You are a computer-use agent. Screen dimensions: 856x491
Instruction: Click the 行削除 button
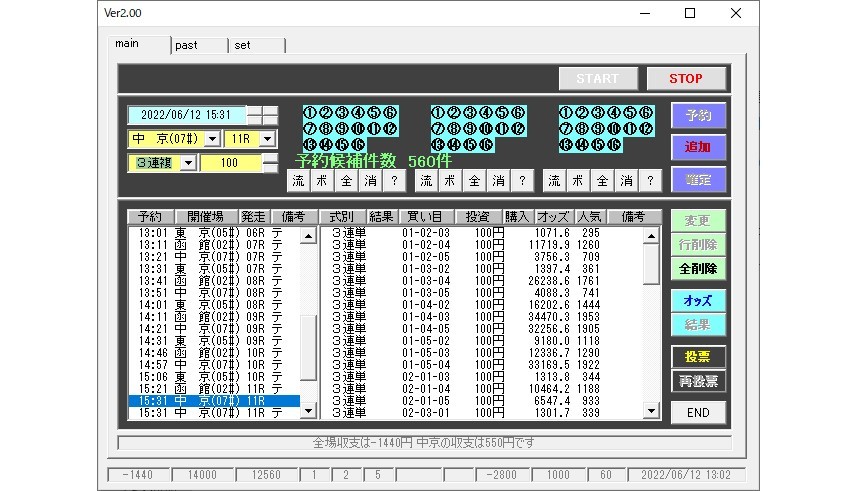point(698,244)
